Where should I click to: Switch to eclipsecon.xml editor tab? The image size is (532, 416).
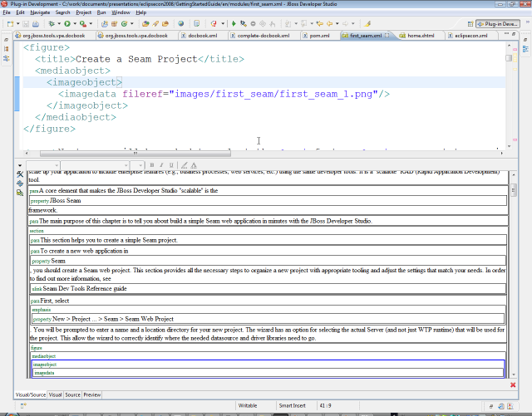[x=470, y=36]
